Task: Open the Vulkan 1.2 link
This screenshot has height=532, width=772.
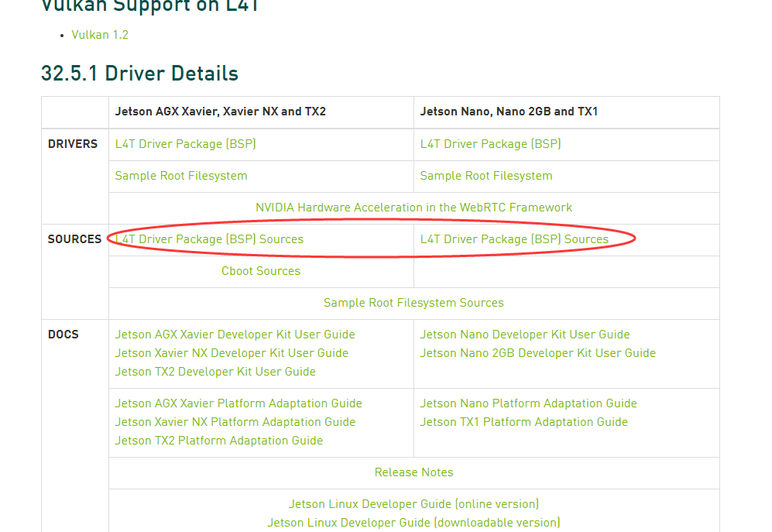Action: coord(99,35)
